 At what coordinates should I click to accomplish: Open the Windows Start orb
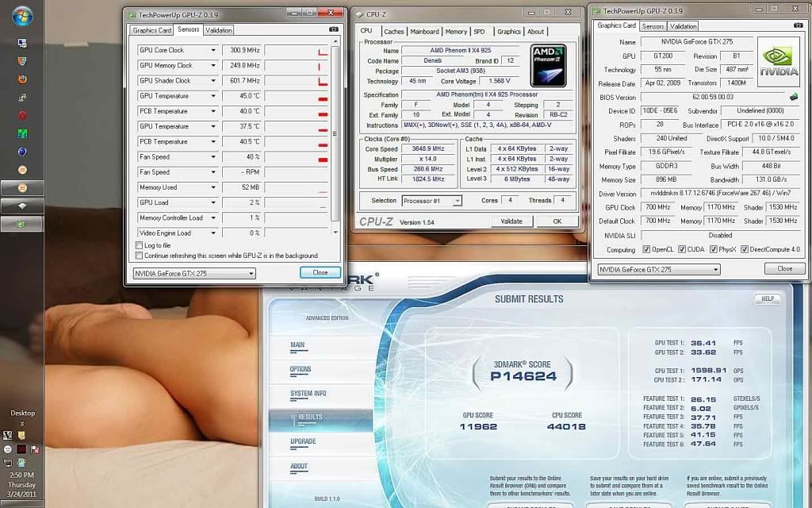[22, 16]
